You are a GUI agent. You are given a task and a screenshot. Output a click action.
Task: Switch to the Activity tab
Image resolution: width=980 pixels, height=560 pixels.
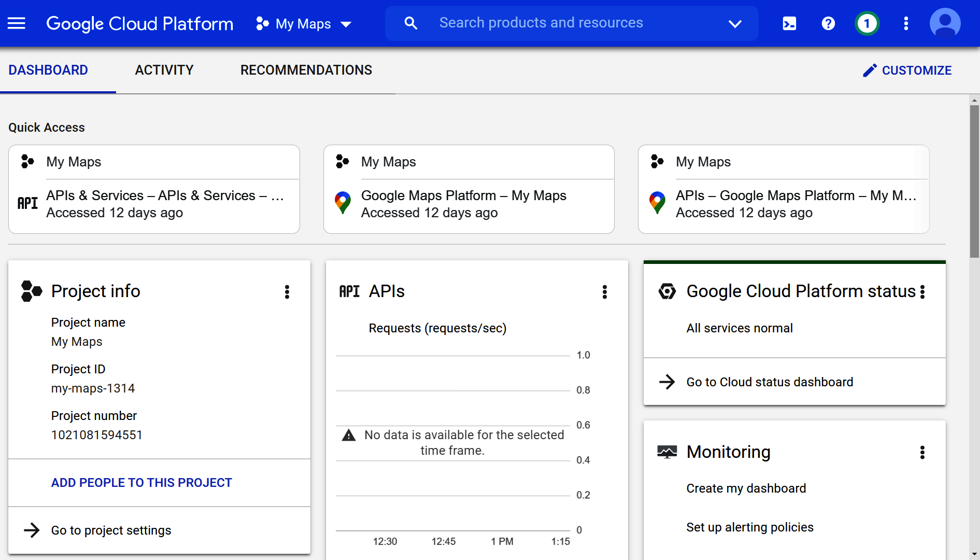pyautogui.click(x=164, y=70)
